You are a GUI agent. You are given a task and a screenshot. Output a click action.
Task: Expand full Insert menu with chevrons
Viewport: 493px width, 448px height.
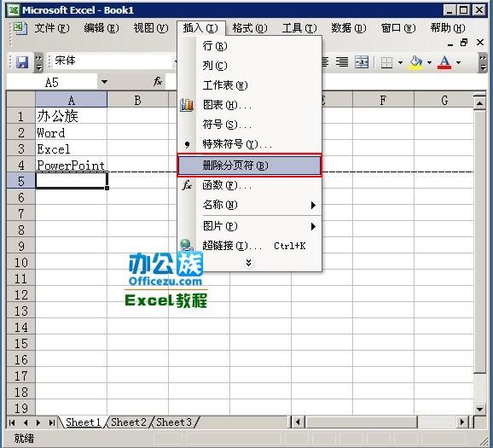pyautogui.click(x=249, y=262)
